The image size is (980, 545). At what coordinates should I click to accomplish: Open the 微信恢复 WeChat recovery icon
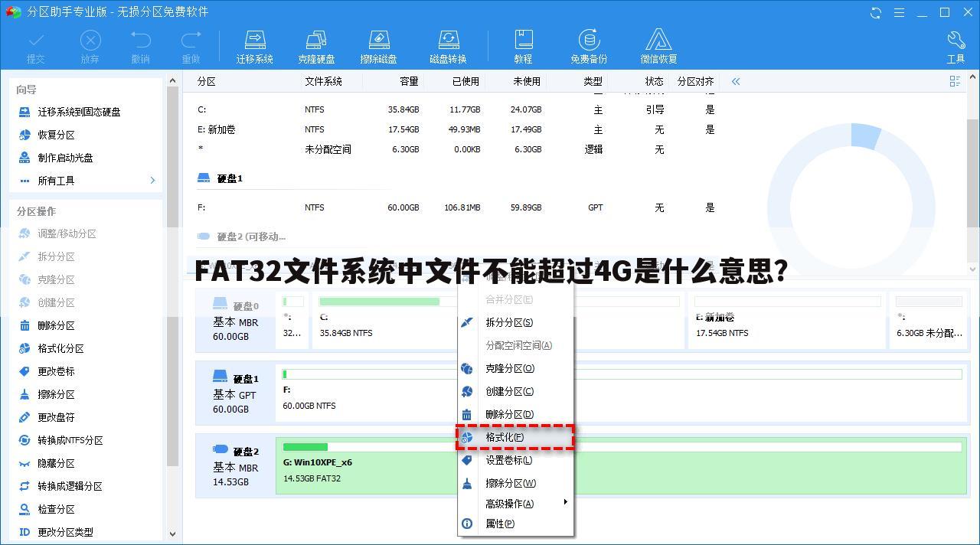(658, 47)
